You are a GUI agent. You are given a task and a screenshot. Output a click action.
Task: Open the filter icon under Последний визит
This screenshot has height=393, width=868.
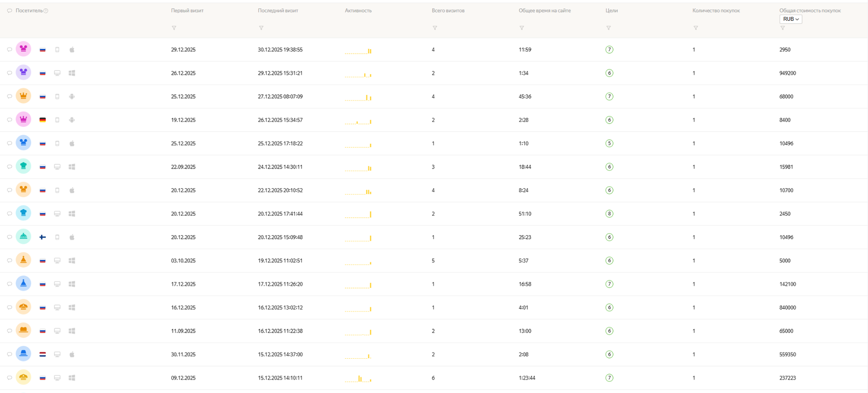[261, 28]
